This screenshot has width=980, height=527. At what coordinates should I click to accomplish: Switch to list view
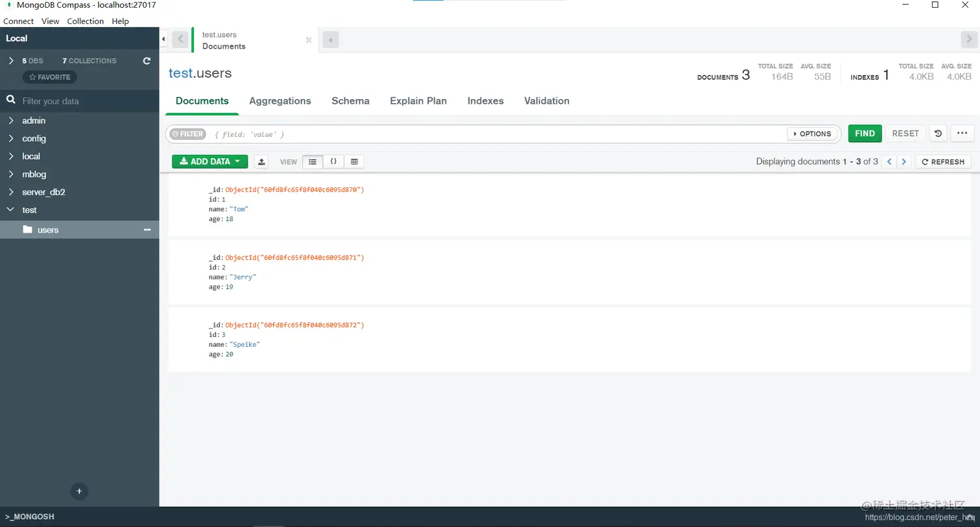pos(312,161)
